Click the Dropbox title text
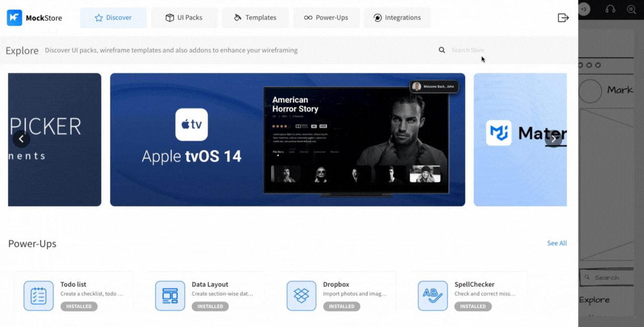 coord(336,284)
